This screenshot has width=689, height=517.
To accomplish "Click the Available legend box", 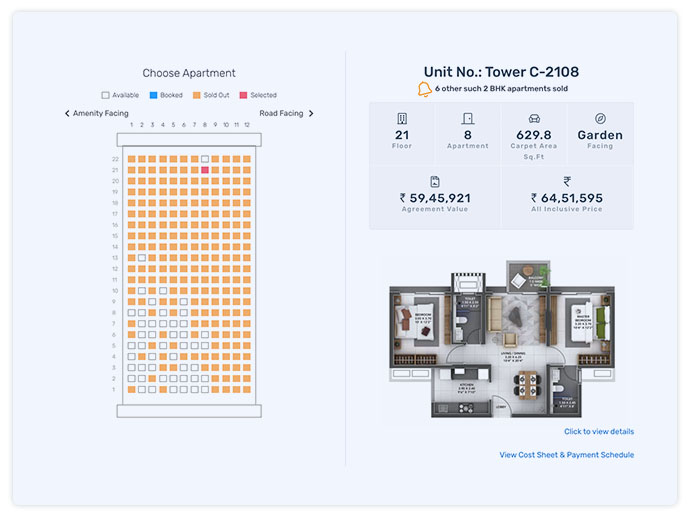I will coord(105,95).
